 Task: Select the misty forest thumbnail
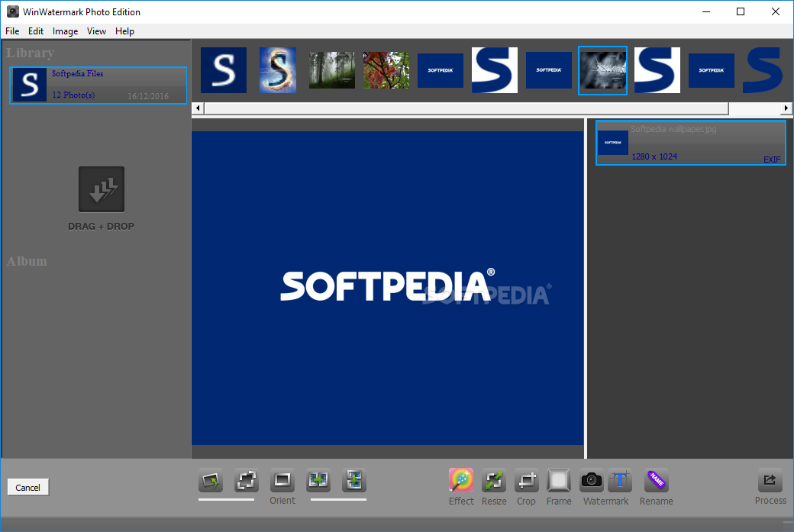[x=331, y=70]
